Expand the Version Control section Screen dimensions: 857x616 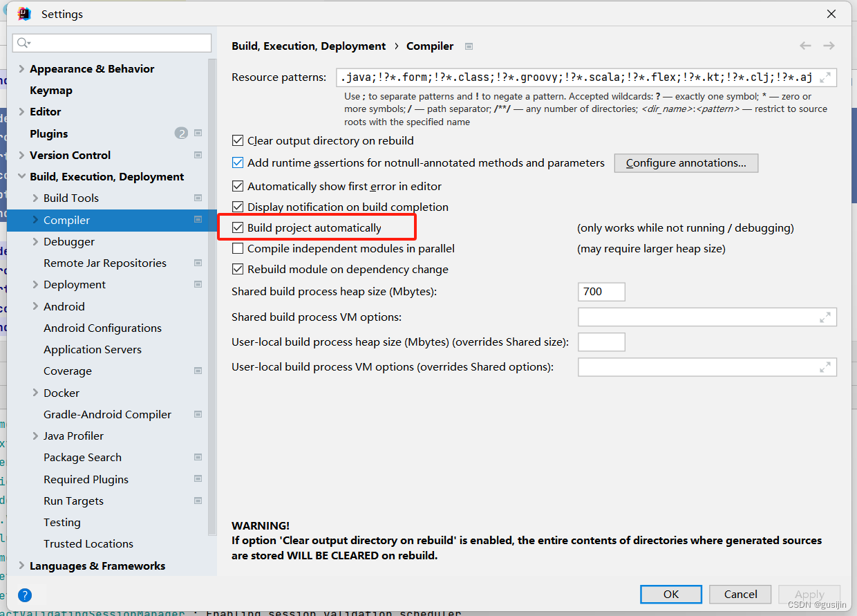(22, 155)
